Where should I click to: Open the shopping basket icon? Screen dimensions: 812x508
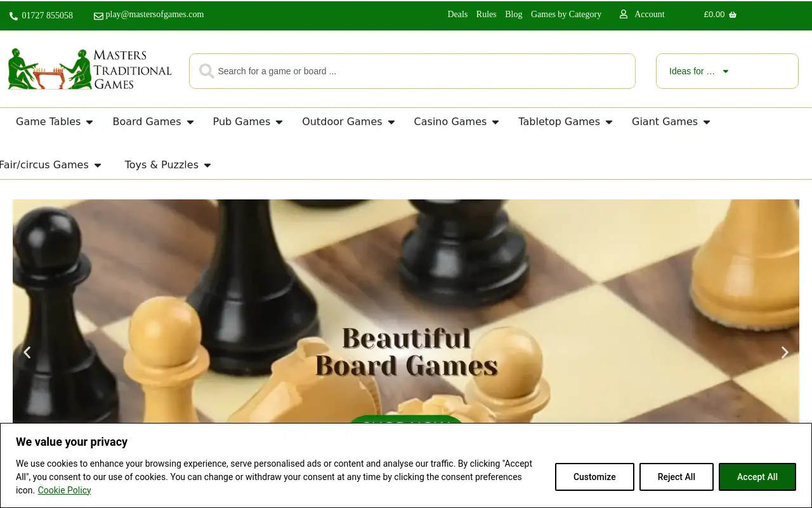[733, 15]
